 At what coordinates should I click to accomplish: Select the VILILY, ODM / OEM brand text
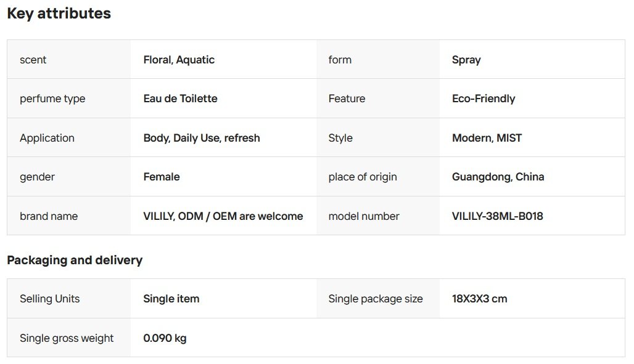tap(223, 216)
